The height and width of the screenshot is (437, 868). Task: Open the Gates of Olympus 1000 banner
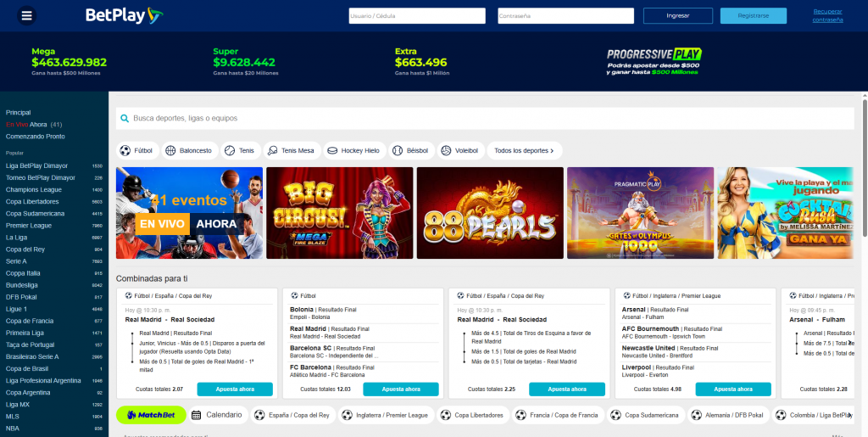pyautogui.click(x=641, y=213)
